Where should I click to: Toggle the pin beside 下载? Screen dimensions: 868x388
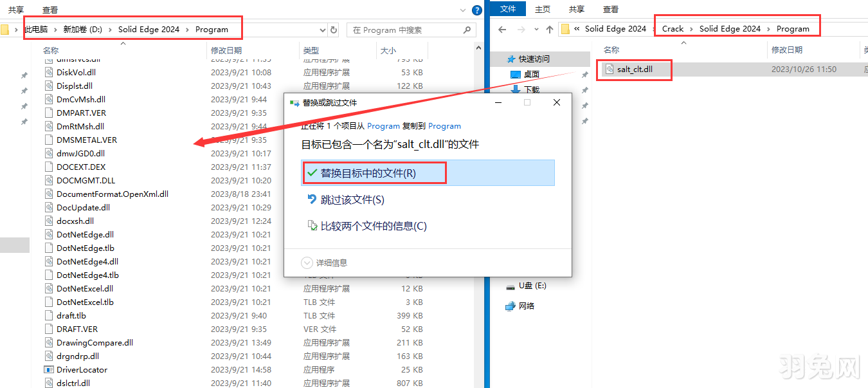(x=584, y=89)
